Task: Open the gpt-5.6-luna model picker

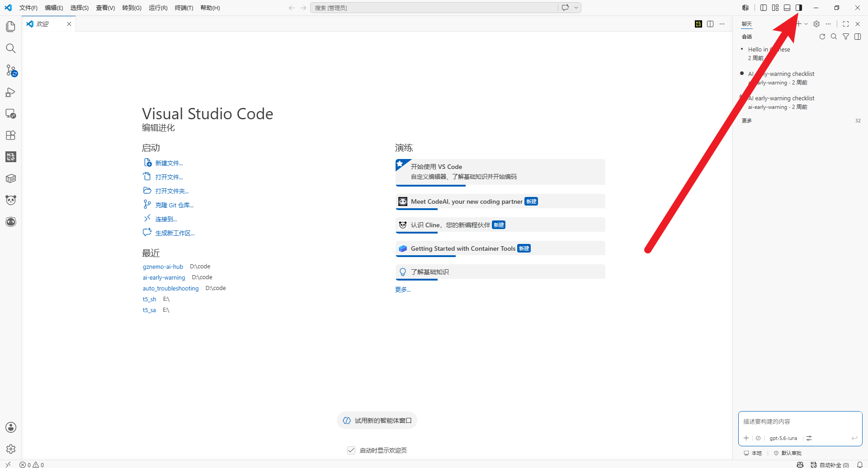Action: 783,438
